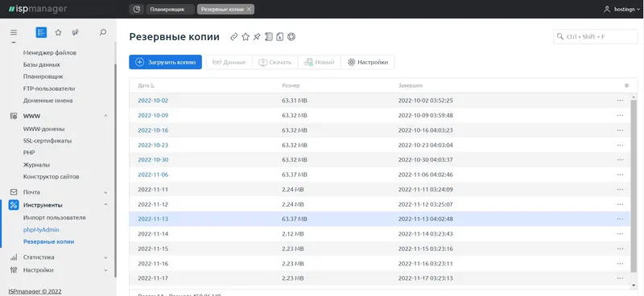The width and height of the screenshot is (644, 296).
Task: Add Резервные копии page to favorites
Action: (x=246, y=37)
